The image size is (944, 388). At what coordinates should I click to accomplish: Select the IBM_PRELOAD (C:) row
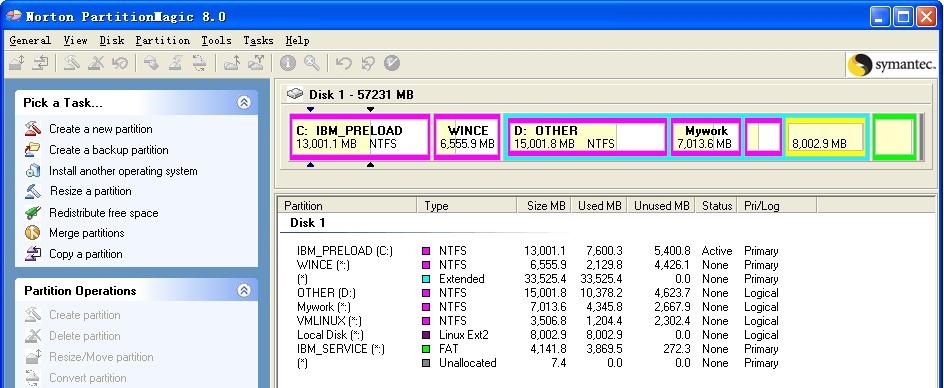pyautogui.click(x=538, y=251)
